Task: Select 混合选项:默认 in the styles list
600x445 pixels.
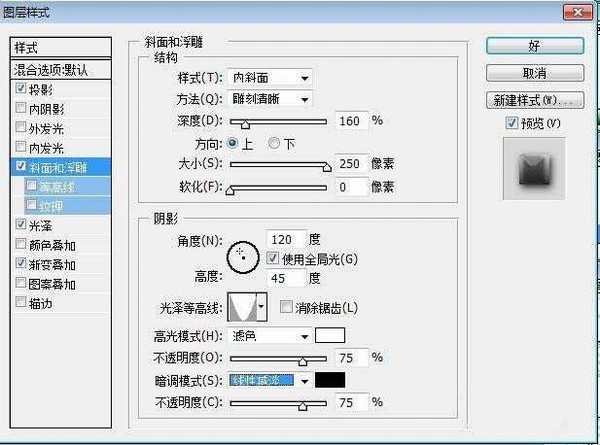Action: point(64,70)
